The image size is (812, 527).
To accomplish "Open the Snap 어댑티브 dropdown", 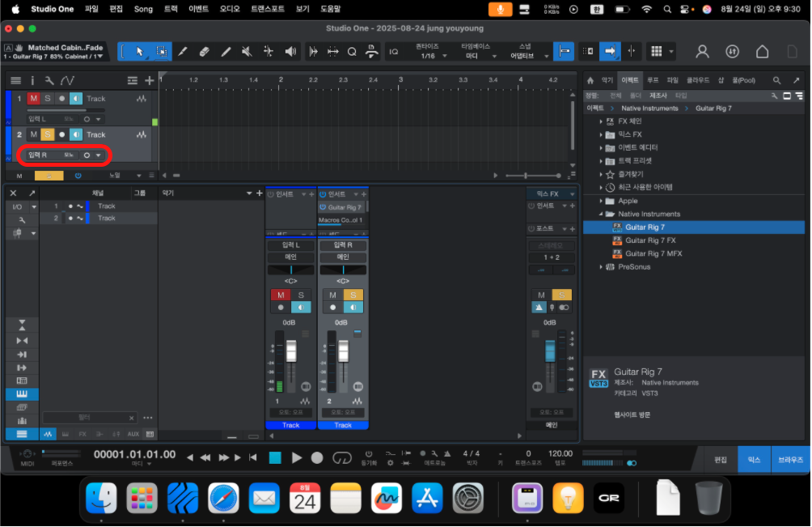I will point(527,56).
